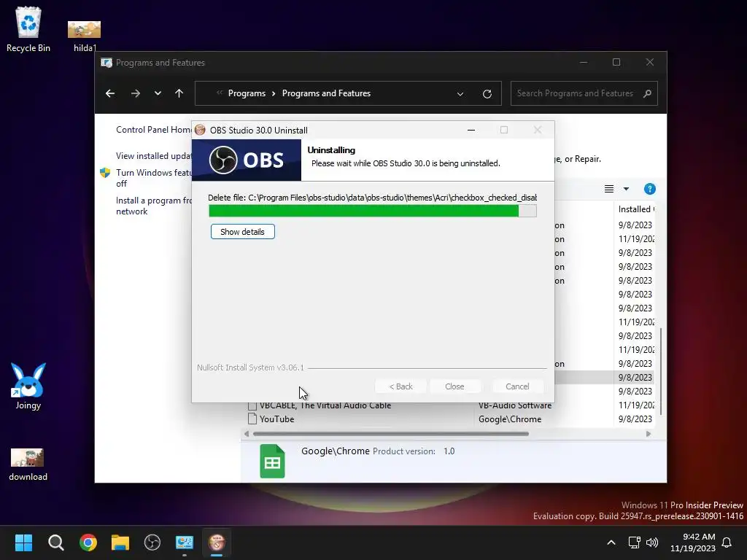
Task: Click the green uninstall progress bar
Action: 373,211
